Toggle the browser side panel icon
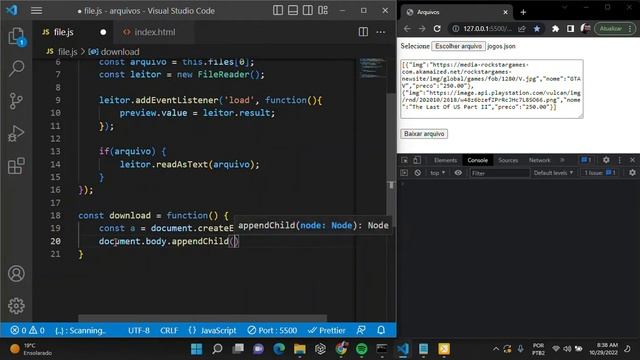The width and height of the screenshot is (640, 360). point(570,29)
